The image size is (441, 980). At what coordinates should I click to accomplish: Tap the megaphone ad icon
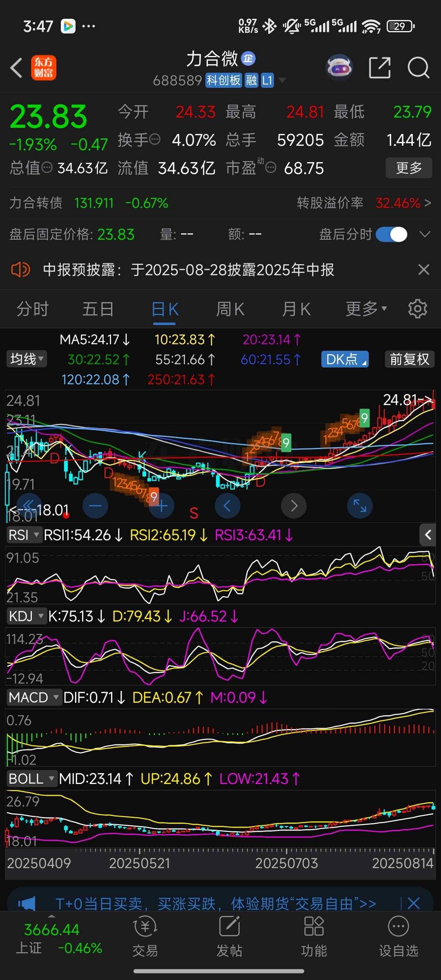click(x=27, y=903)
